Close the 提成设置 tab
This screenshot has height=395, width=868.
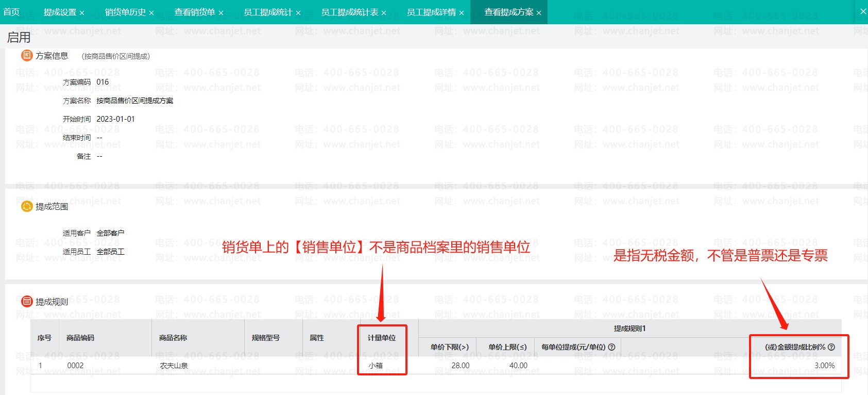point(82,13)
